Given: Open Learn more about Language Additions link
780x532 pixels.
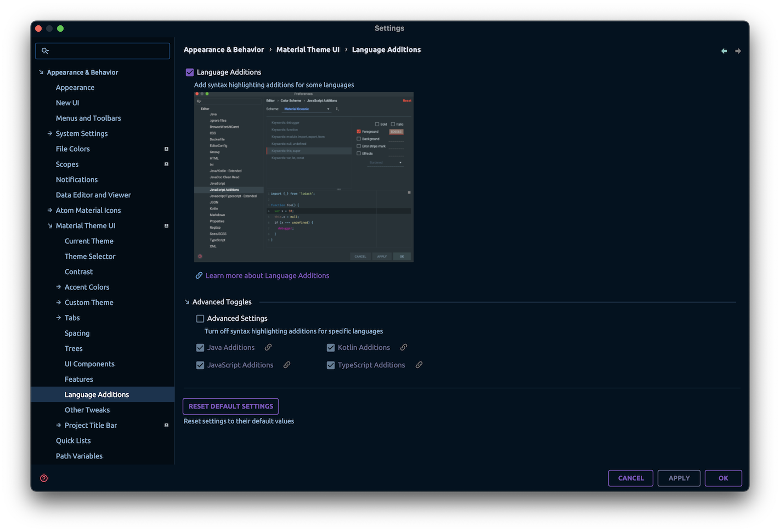Looking at the screenshot, I should 267,275.
